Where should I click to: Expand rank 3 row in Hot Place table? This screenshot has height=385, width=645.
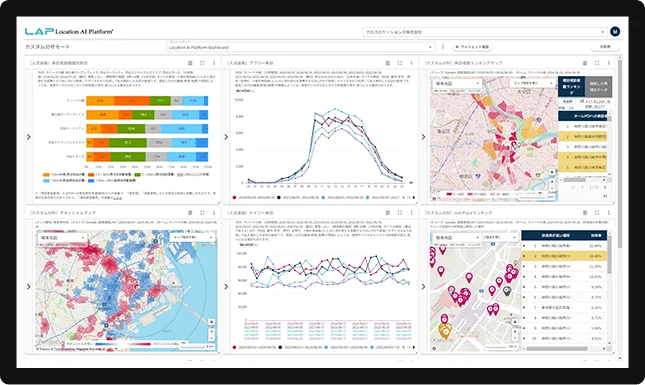point(524,267)
